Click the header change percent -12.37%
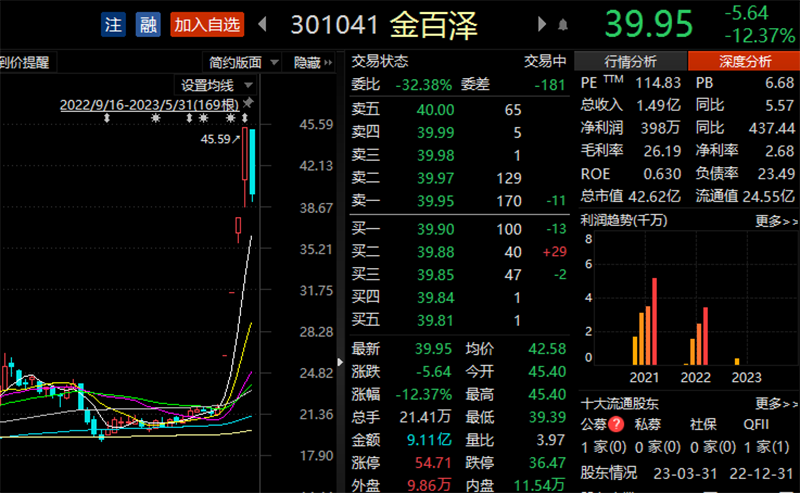 coord(759,35)
